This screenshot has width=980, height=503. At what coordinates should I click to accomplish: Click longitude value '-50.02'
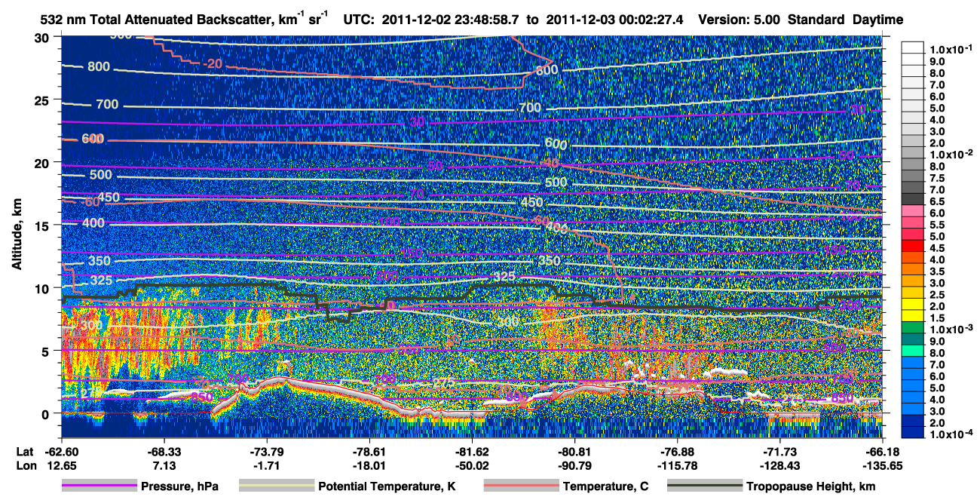(472, 465)
